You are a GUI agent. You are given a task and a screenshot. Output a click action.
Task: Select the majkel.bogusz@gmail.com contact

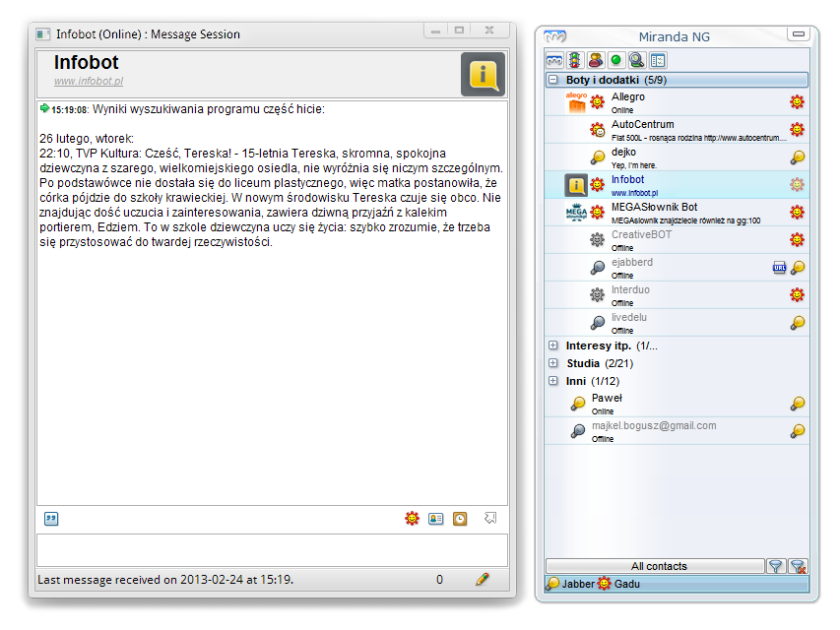coord(678,431)
